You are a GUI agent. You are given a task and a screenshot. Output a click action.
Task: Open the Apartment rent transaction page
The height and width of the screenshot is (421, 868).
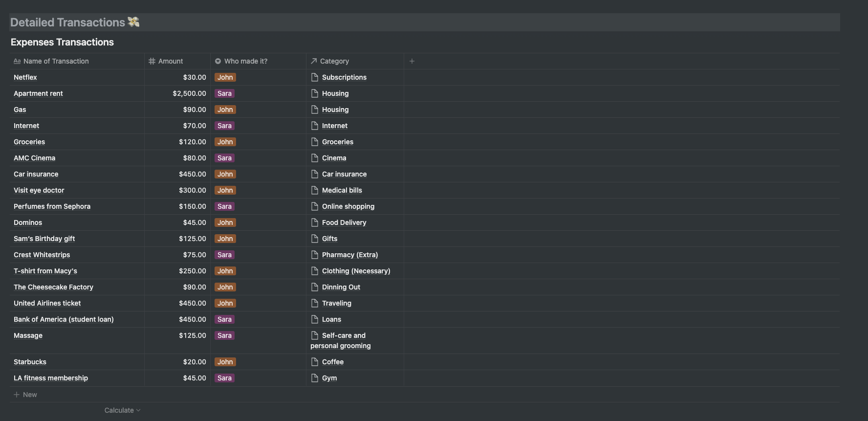[38, 93]
